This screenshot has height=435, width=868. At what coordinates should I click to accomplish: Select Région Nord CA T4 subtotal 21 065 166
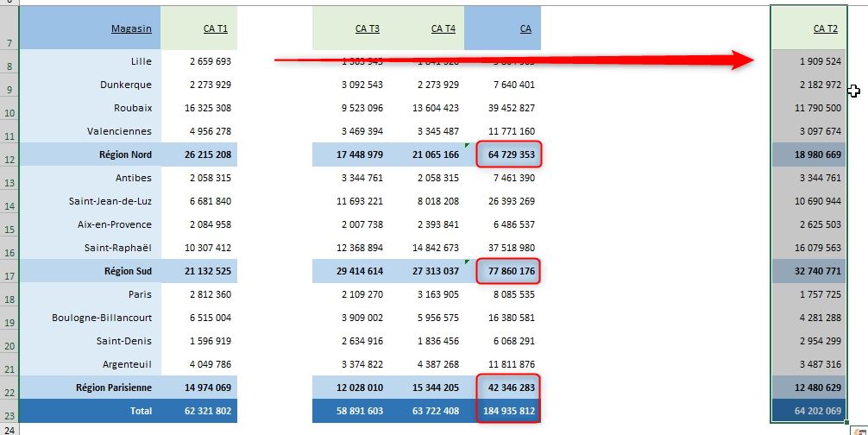426,154
